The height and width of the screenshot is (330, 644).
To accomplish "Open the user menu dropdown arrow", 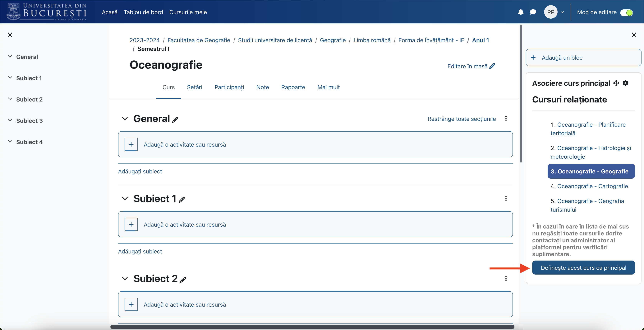I will pos(562,12).
